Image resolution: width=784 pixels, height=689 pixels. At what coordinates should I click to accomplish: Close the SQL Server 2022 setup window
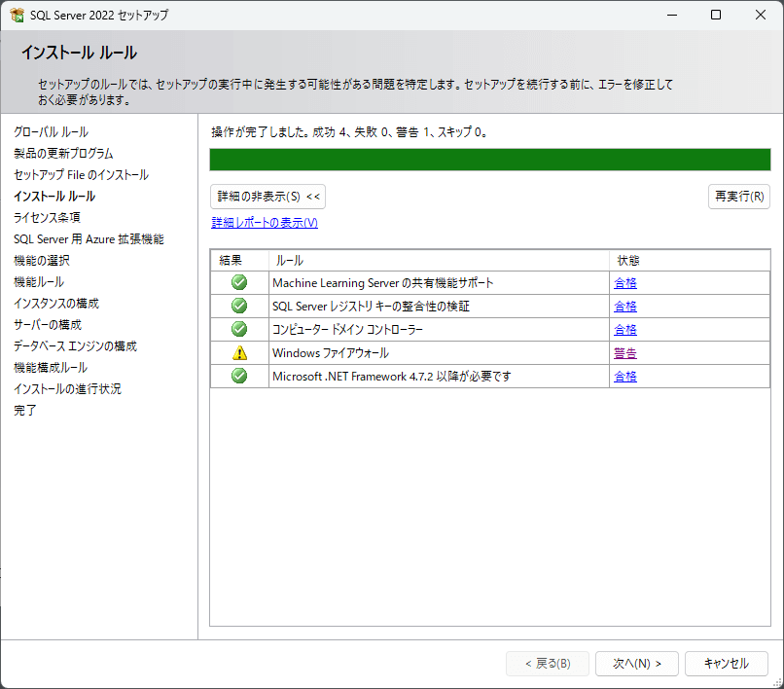click(x=761, y=15)
